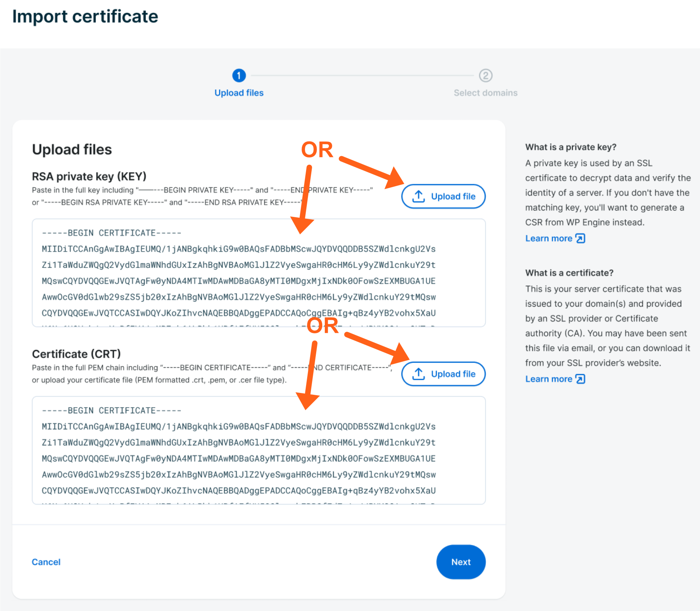Screen dimensions: 700x611
Task: Upload a file for the RSA private key
Action: 443,196
